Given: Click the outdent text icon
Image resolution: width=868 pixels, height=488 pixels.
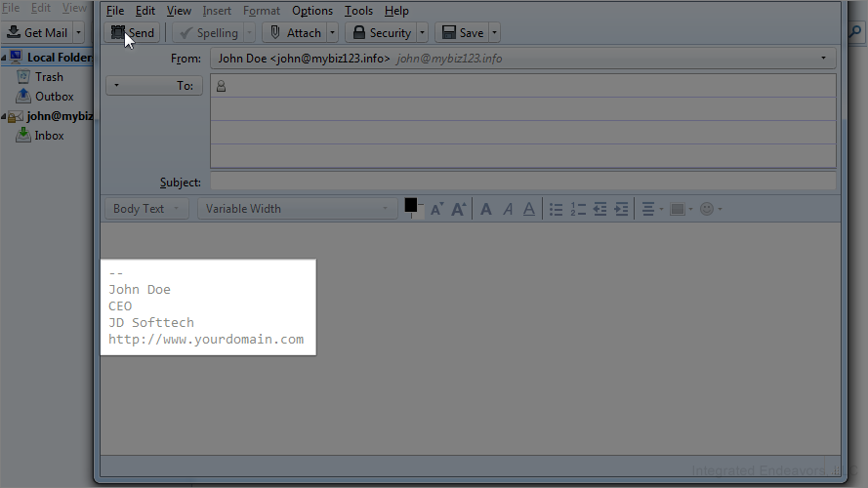Looking at the screenshot, I should point(600,209).
